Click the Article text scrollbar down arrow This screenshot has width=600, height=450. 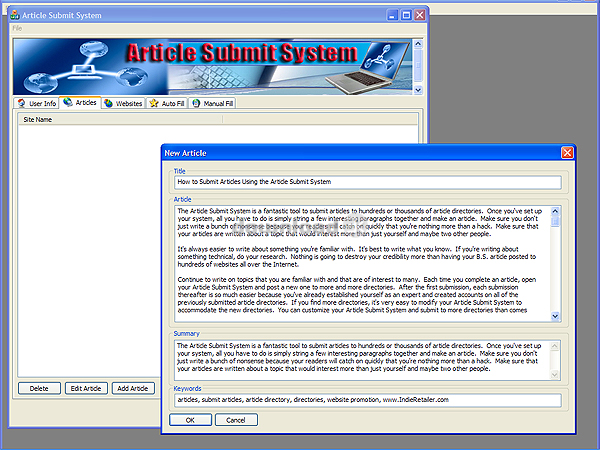555,316
